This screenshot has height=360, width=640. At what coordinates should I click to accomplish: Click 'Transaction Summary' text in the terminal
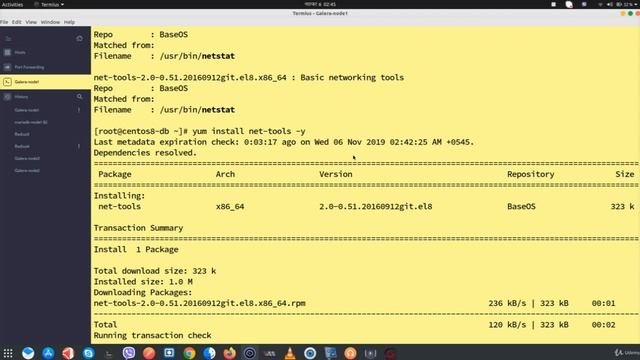138,228
